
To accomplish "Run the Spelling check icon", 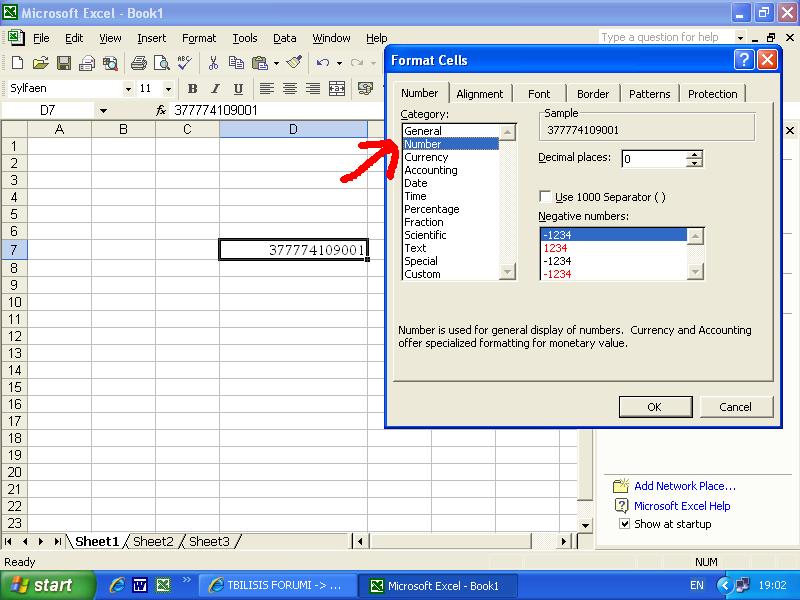I will tap(185, 63).
